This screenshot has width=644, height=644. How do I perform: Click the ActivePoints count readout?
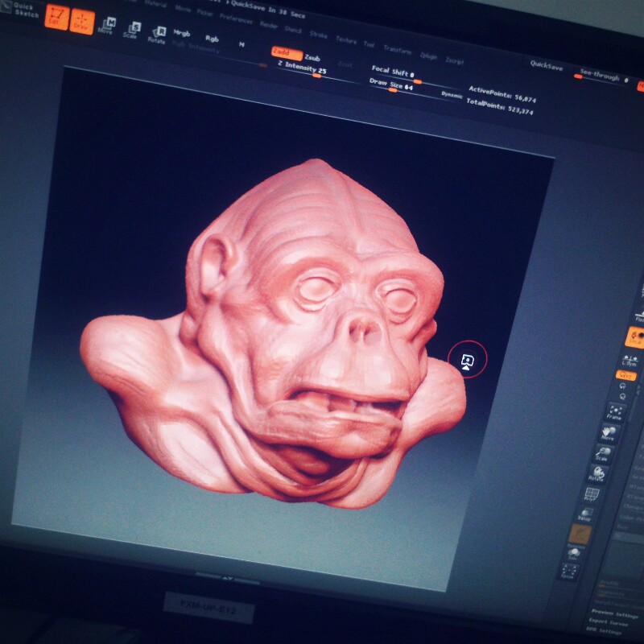click(502, 94)
